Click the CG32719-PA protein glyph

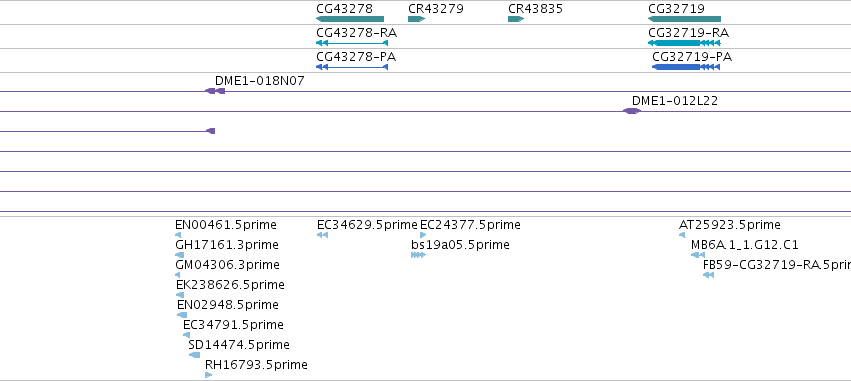[686, 67]
